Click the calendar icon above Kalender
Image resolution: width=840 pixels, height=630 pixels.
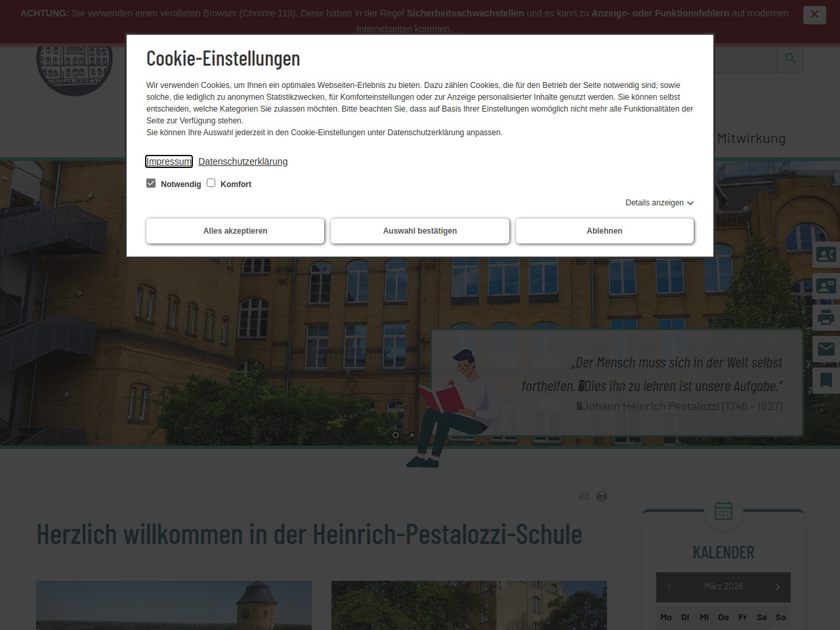point(723,511)
